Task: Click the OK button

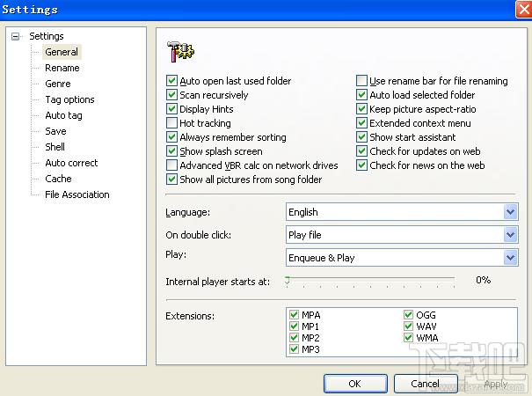Action: click(355, 384)
